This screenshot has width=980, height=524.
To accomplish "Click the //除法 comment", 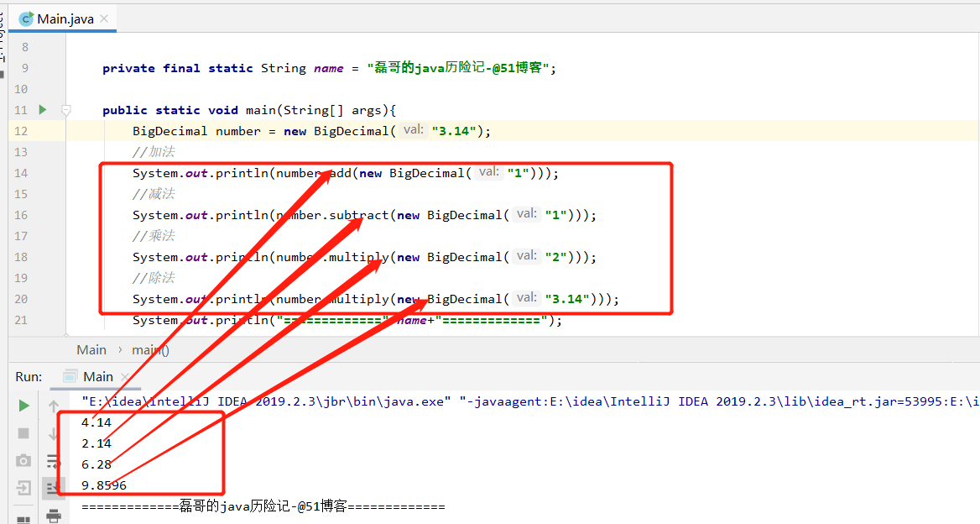I will tap(154, 278).
